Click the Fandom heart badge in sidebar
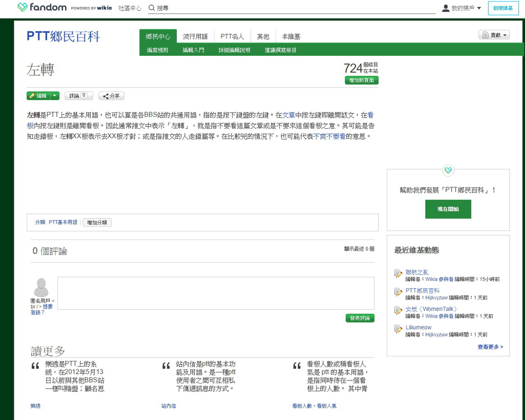Image resolution: width=525 pixels, height=420 pixels. coord(448,170)
